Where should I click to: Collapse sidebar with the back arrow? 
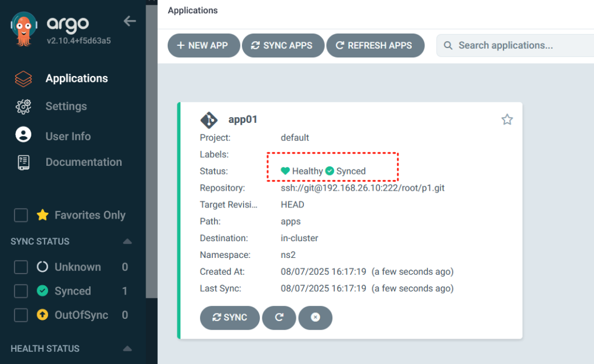[x=129, y=21]
